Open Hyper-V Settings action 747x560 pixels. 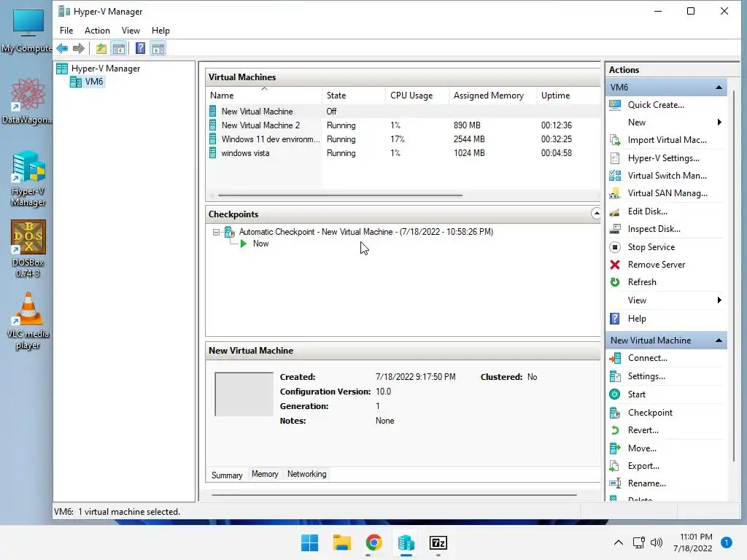tap(663, 158)
